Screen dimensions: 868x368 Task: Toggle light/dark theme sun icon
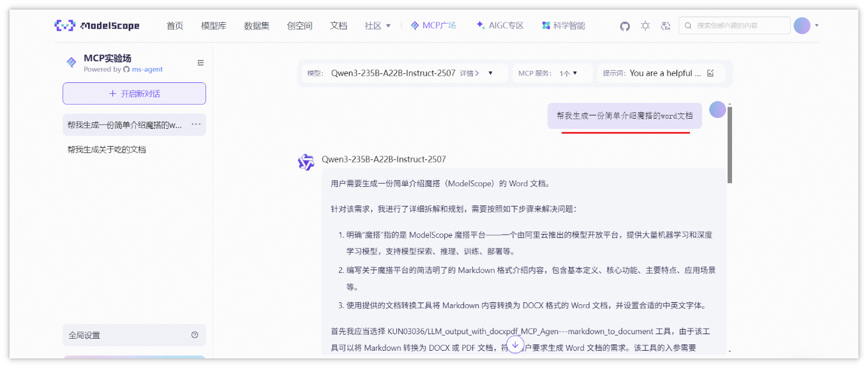point(645,26)
